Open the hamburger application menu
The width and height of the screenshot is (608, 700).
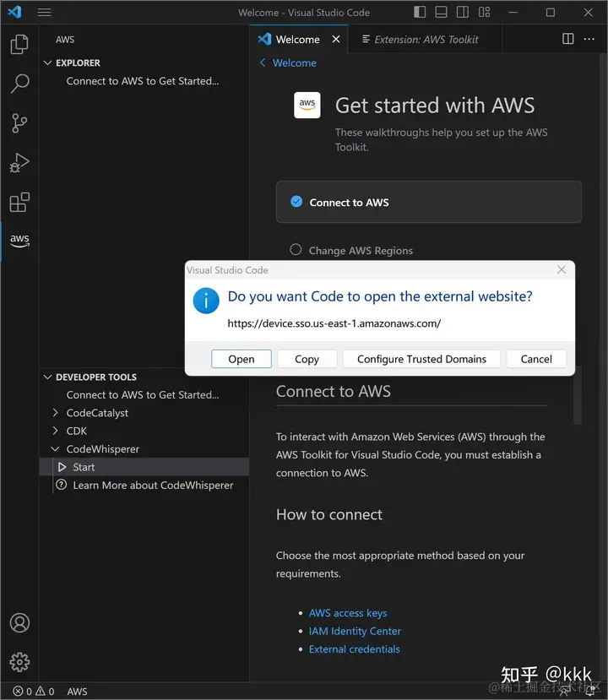tap(44, 13)
